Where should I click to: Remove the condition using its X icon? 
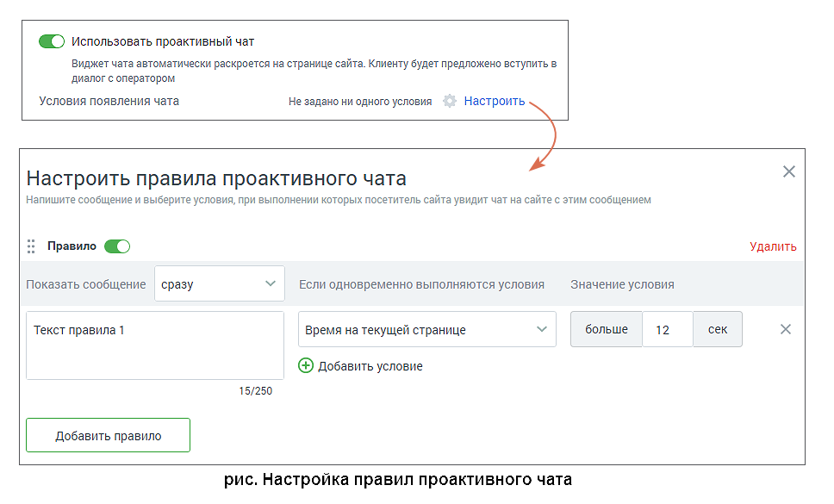click(x=786, y=330)
